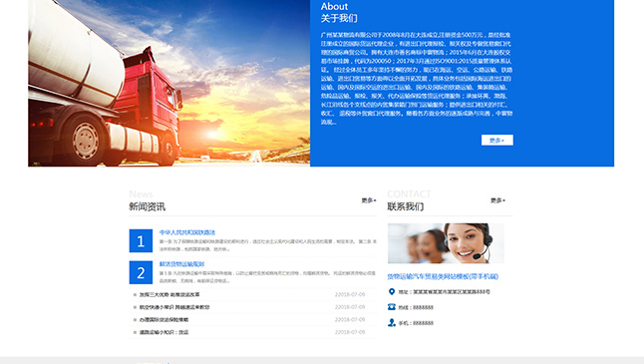Click the bullet beside the last news list item
Viewport: 644px width, 364px height.
[135, 332]
